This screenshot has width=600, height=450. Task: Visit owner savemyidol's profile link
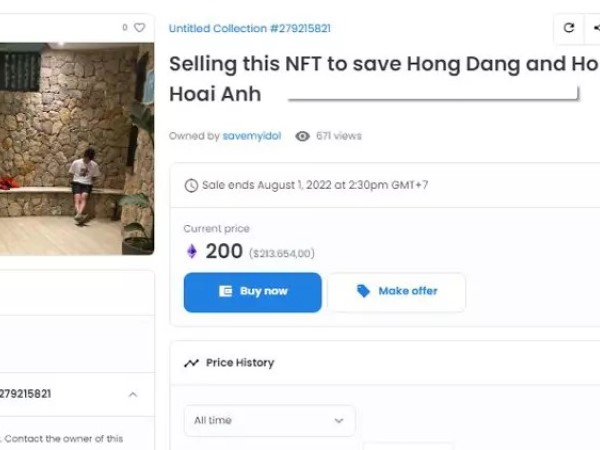tap(252, 136)
